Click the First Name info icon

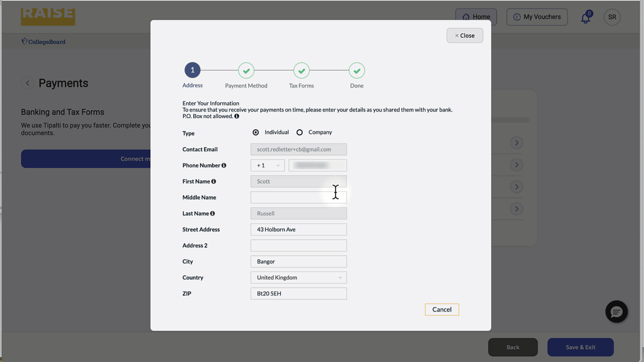214,181
